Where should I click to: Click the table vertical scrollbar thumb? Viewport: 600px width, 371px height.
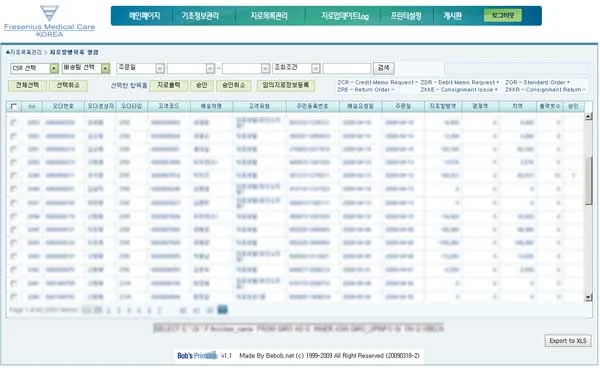click(589, 181)
